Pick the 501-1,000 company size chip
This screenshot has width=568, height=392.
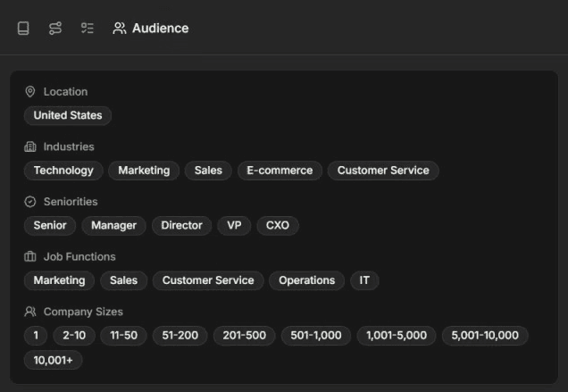click(316, 336)
